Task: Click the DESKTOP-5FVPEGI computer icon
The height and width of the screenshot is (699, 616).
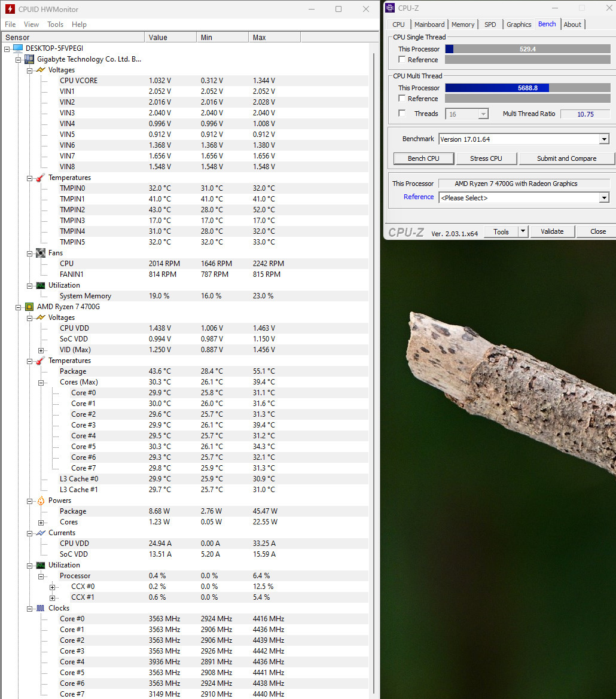Action: click(x=18, y=48)
